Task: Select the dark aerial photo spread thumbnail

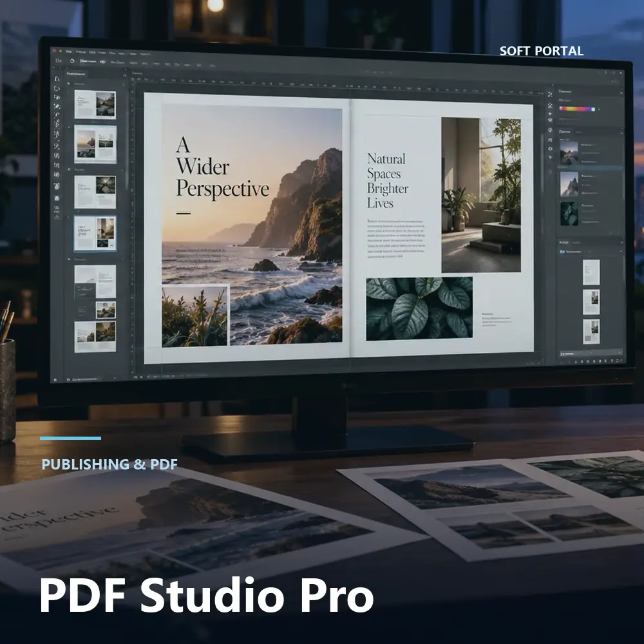Action: pos(95,192)
